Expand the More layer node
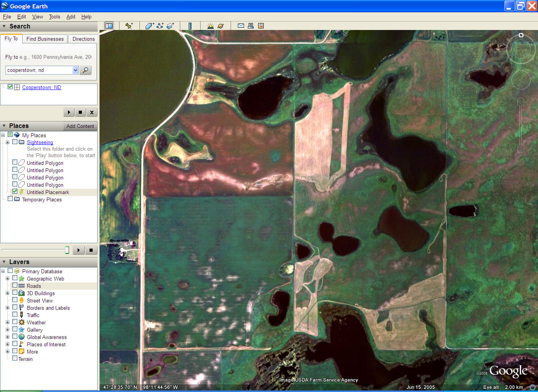This screenshot has height=392, width=538. (7, 352)
